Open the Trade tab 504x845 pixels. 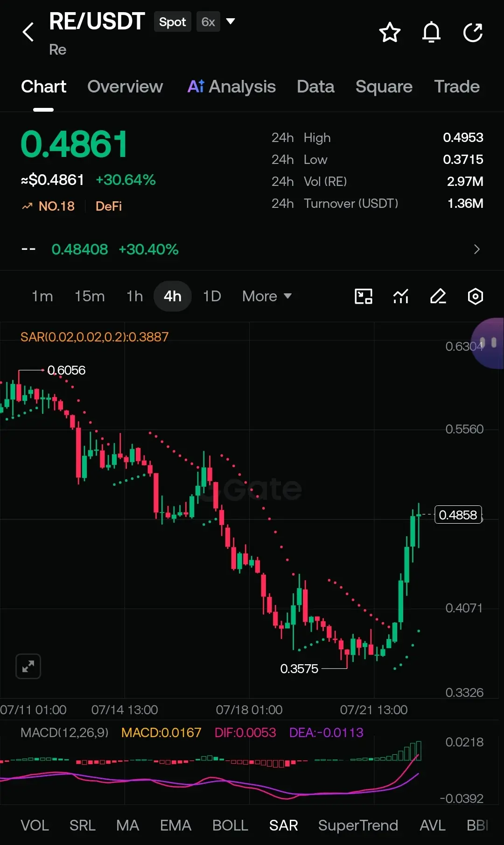coord(457,86)
